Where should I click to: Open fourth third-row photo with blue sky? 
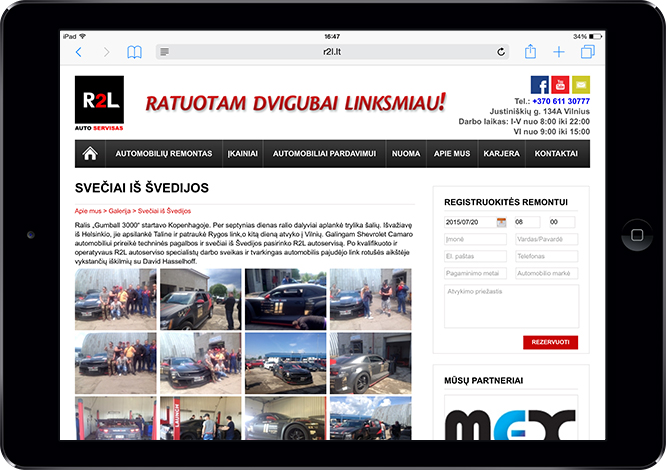(371, 418)
